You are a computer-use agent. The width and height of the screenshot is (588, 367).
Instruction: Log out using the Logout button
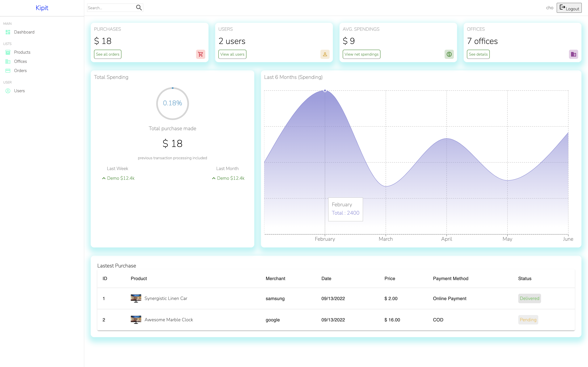coord(569,8)
